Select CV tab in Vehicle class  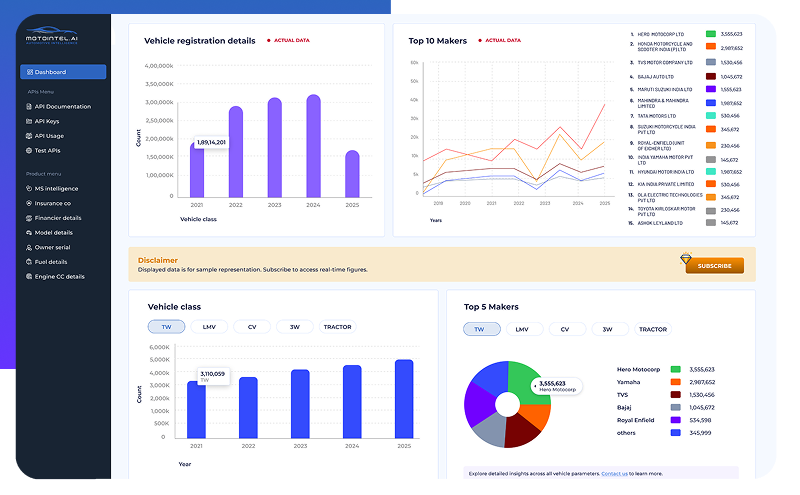pos(252,327)
